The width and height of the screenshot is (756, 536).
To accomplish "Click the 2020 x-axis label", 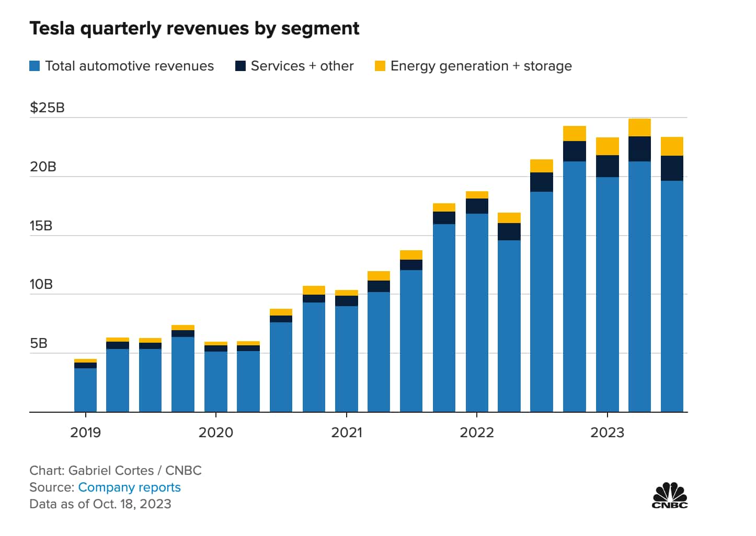I will tap(215, 433).
